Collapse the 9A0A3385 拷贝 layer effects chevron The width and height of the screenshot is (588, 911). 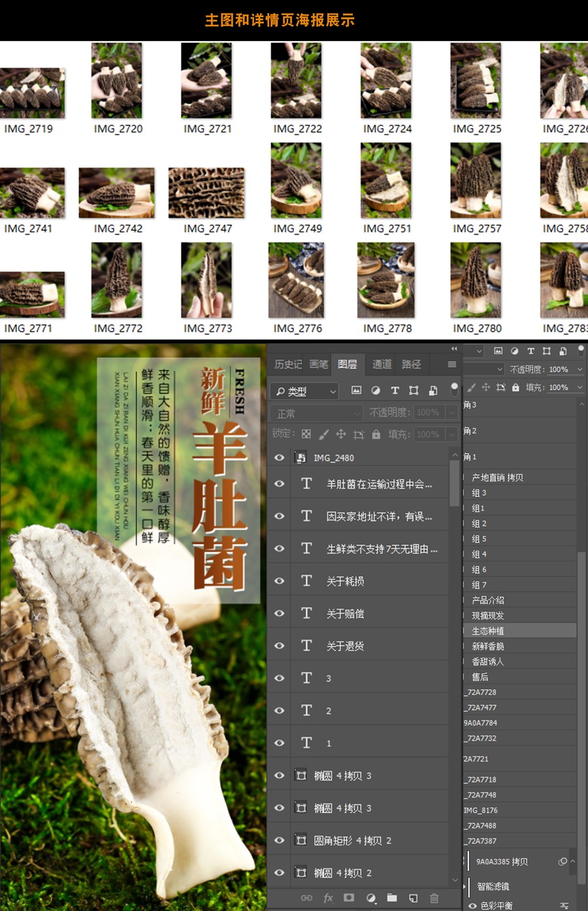573,861
